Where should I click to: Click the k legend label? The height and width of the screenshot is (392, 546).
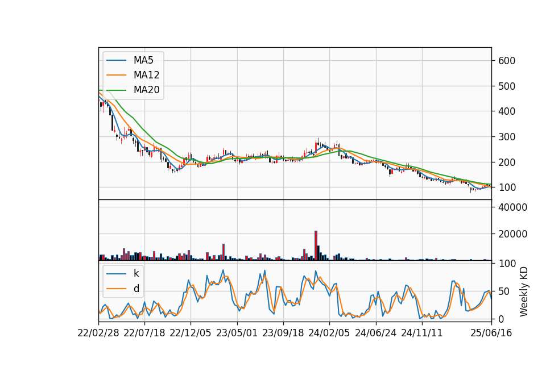(x=136, y=273)
